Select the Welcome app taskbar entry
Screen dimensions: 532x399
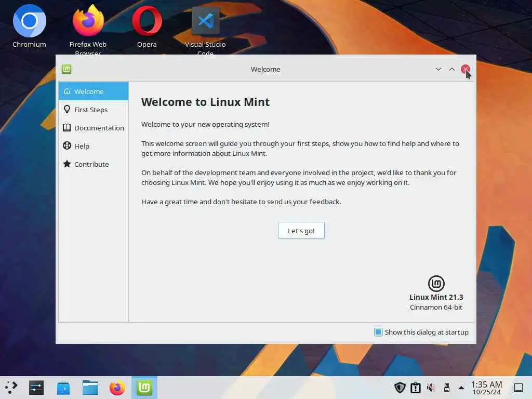coord(144,388)
